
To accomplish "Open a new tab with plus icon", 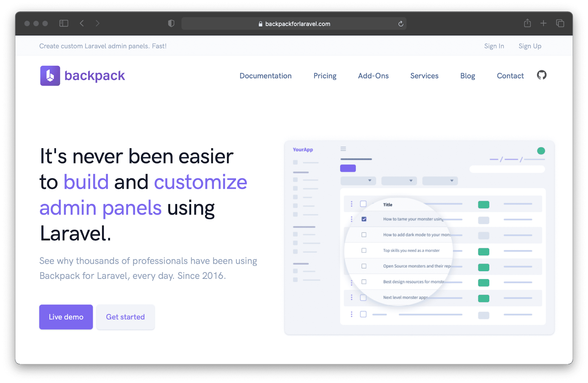I will coord(544,23).
